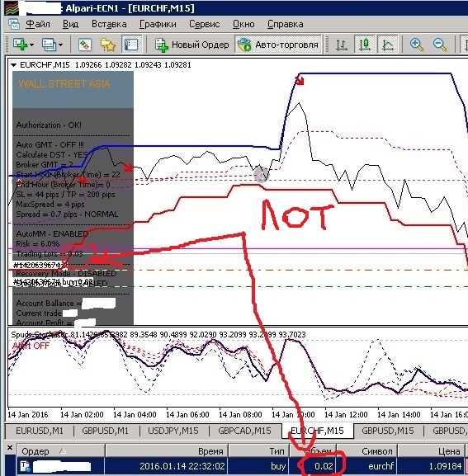The image size is (468, 476).
Task: Select order time 2016.01.14 22:32:02
Action: point(182,466)
